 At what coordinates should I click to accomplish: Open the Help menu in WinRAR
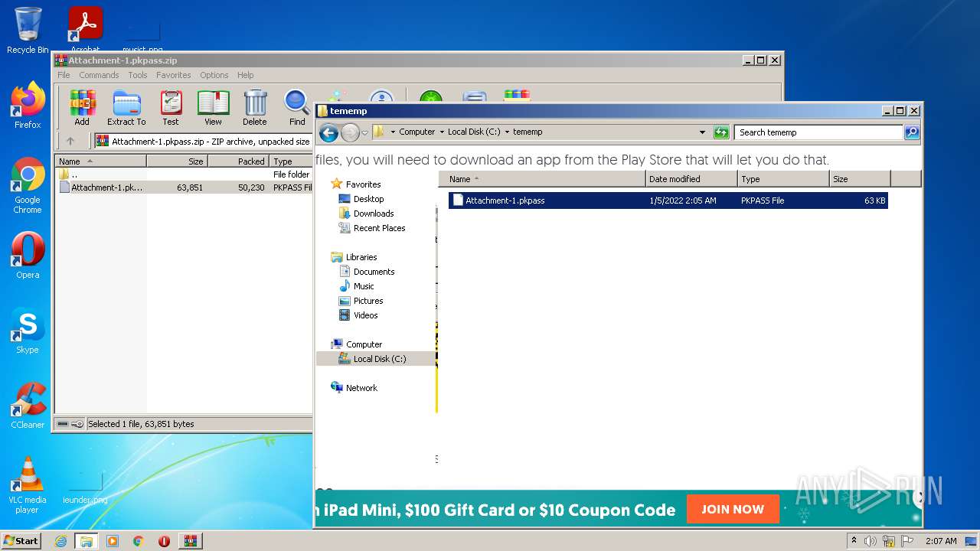[245, 75]
